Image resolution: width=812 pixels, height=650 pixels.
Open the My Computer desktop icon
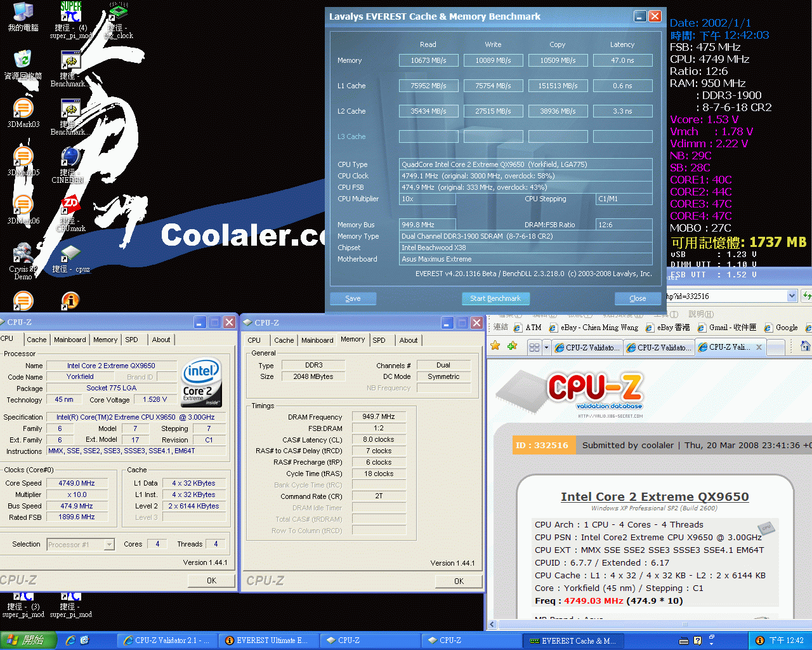(23, 17)
